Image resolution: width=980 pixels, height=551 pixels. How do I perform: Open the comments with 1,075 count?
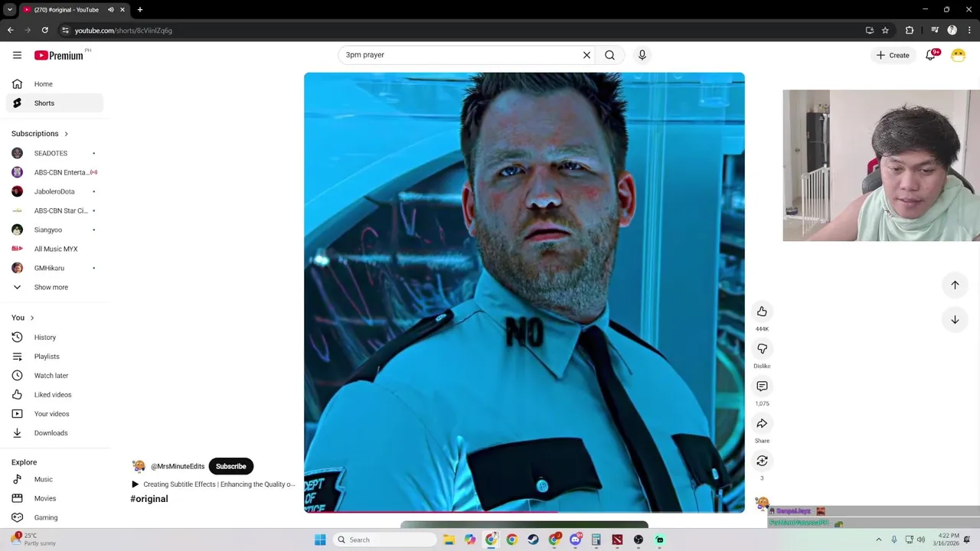coord(762,386)
